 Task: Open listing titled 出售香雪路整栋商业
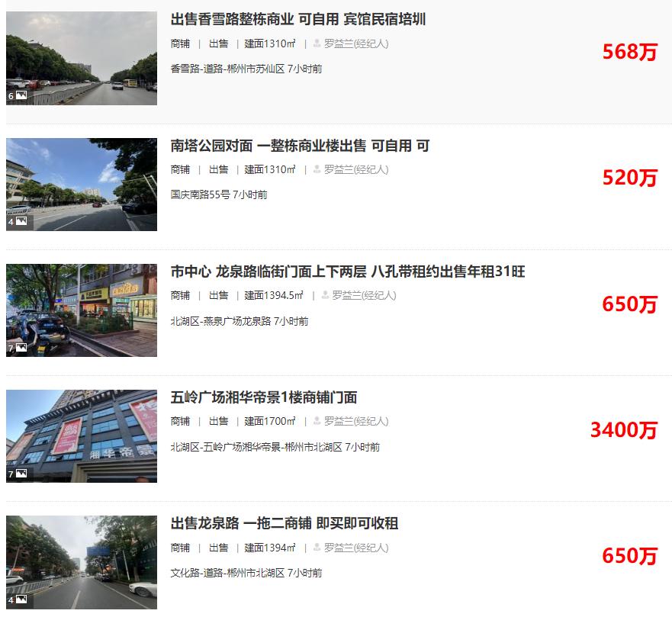pos(297,19)
